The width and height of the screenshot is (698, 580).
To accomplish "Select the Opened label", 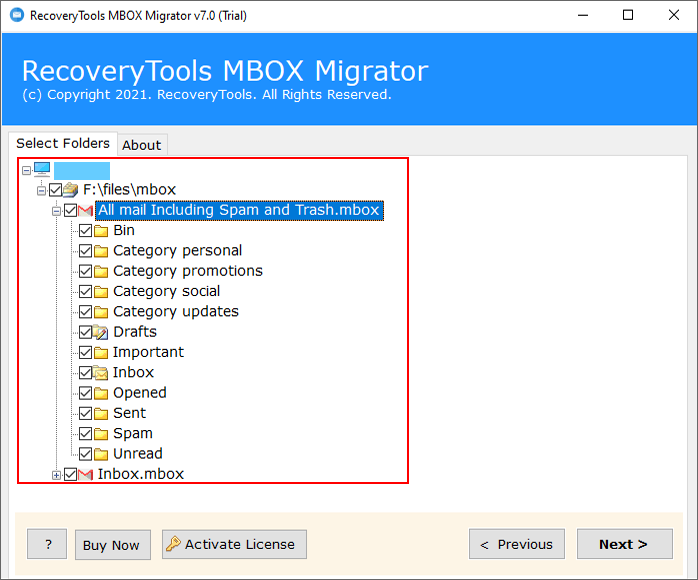I will [x=140, y=393].
